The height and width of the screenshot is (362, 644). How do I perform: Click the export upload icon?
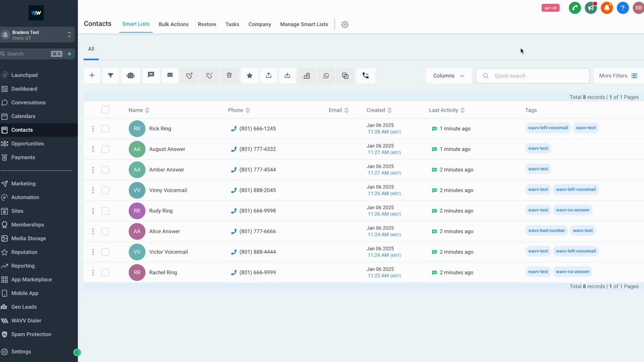269,75
